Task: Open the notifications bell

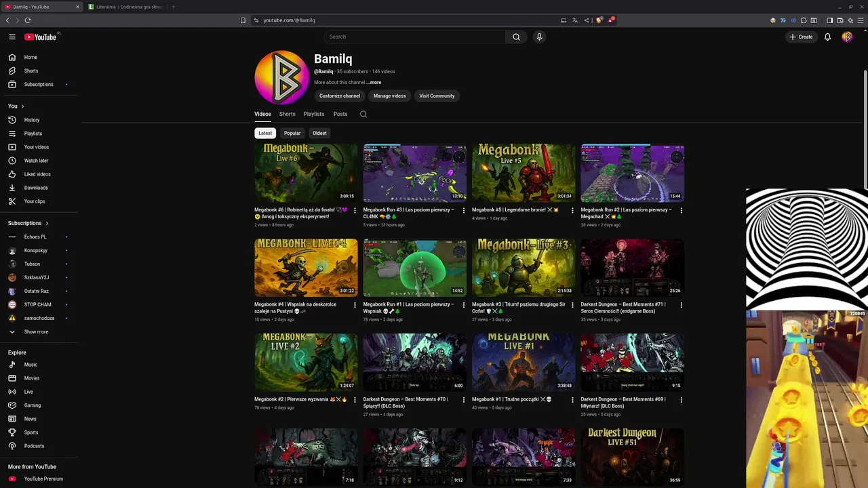Action: click(827, 37)
